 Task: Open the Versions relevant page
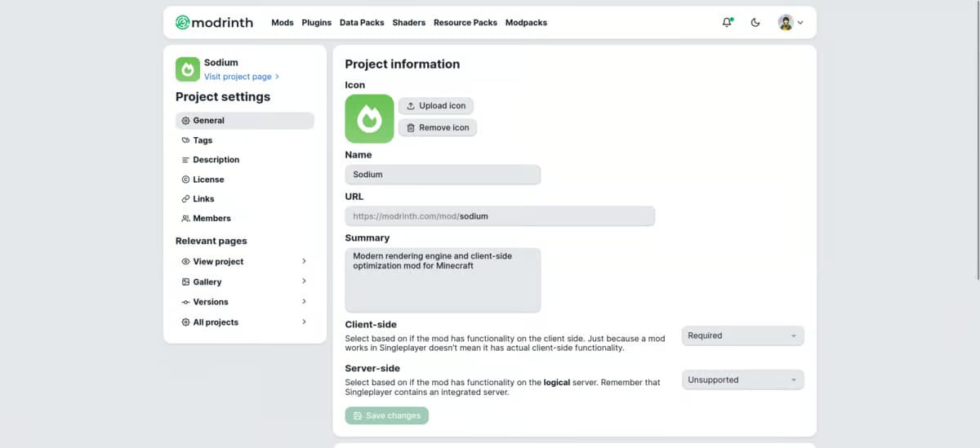coord(244,302)
